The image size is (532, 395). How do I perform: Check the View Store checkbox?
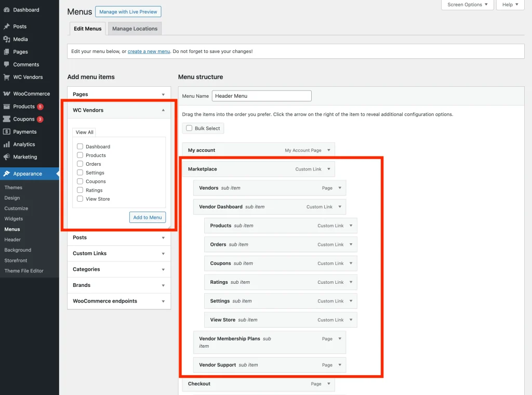[x=80, y=199]
